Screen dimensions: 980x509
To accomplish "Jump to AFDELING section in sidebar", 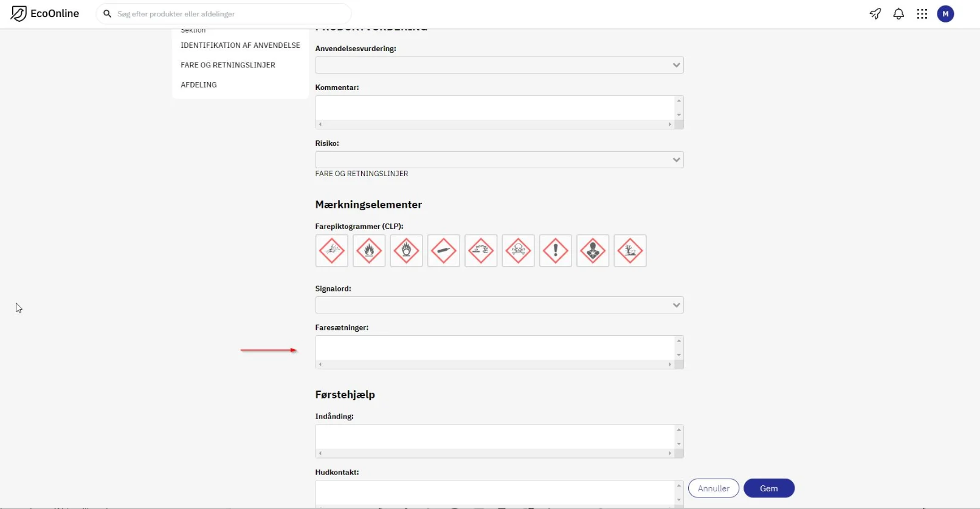I will pos(199,85).
